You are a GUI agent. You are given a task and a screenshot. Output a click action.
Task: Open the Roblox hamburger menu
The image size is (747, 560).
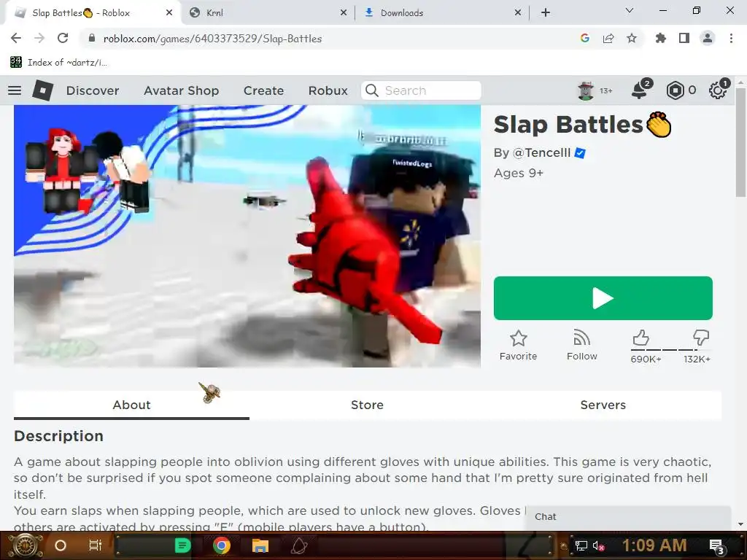pyautogui.click(x=15, y=90)
